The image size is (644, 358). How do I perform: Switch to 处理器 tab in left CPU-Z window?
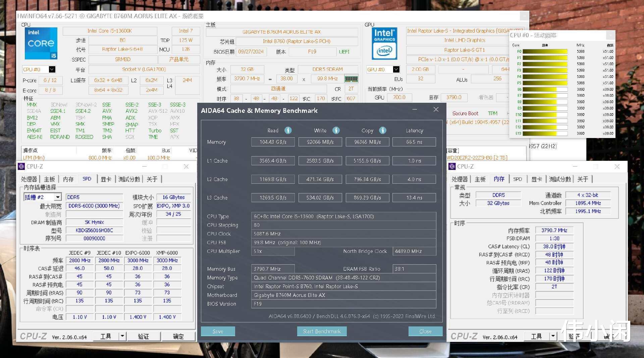pyautogui.click(x=29, y=179)
